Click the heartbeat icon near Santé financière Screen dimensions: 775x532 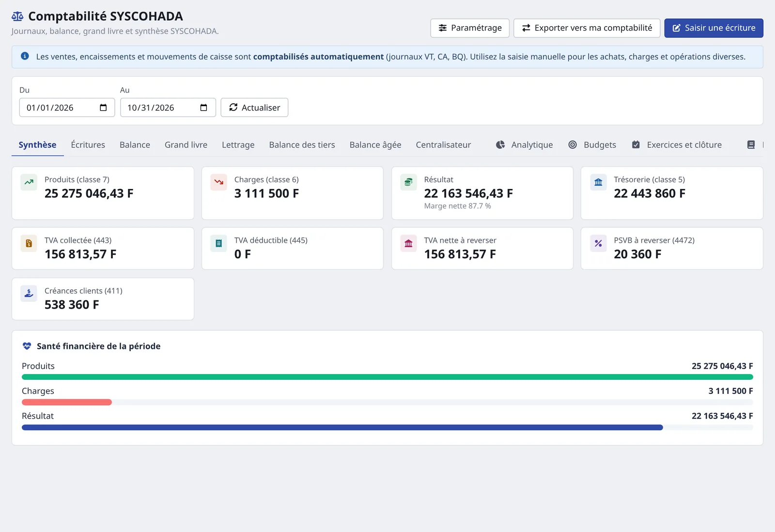click(27, 346)
